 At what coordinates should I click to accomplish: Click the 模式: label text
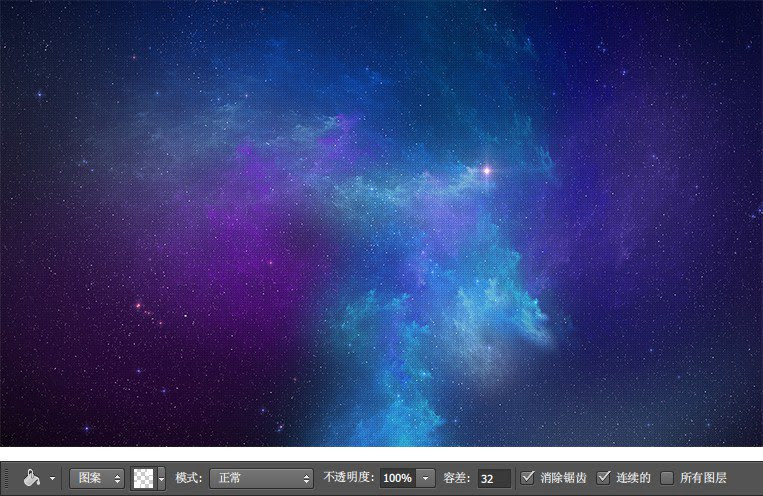click(x=188, y=478)
